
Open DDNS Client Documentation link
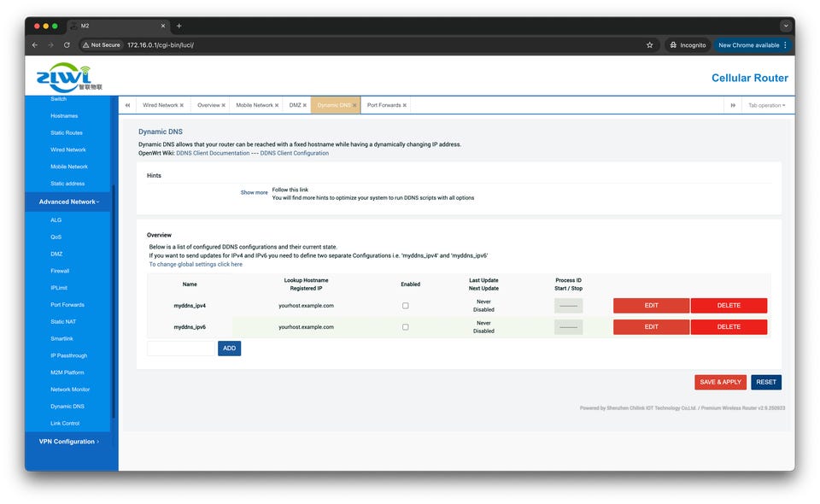tap(213, 153)
